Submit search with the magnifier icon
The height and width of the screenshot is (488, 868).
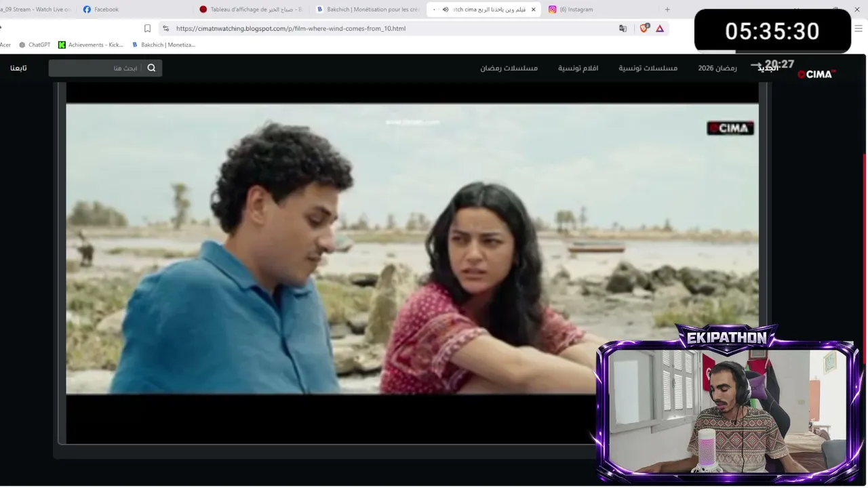[151, 68]
